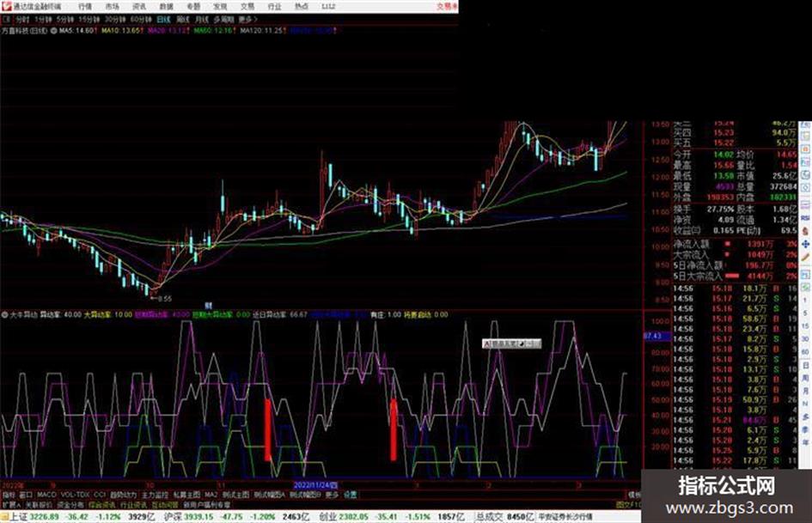Click the 窗口 tab in the bottom bar
The height and width of the screenshot is (523, 812).
pos(26,495)
